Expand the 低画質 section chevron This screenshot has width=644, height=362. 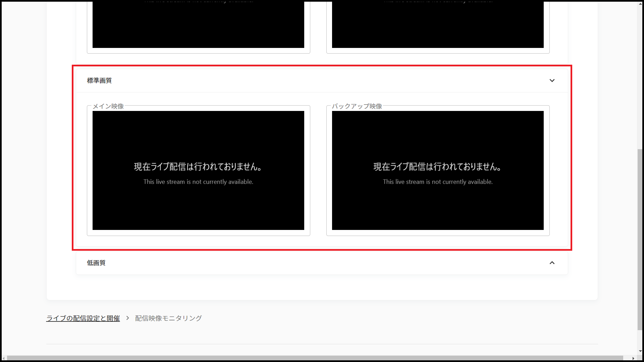point(552,263)
